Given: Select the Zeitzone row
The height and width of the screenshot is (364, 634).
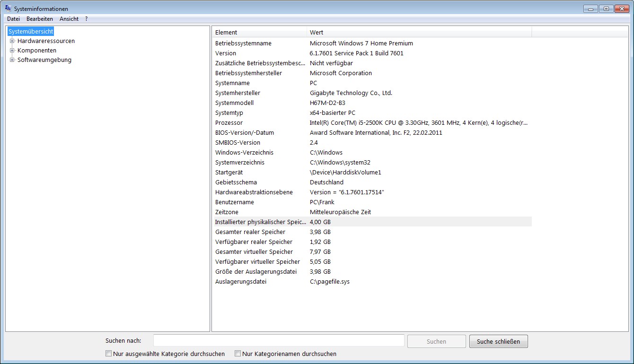Looking at the screenshot, I should tap(372, 212).
